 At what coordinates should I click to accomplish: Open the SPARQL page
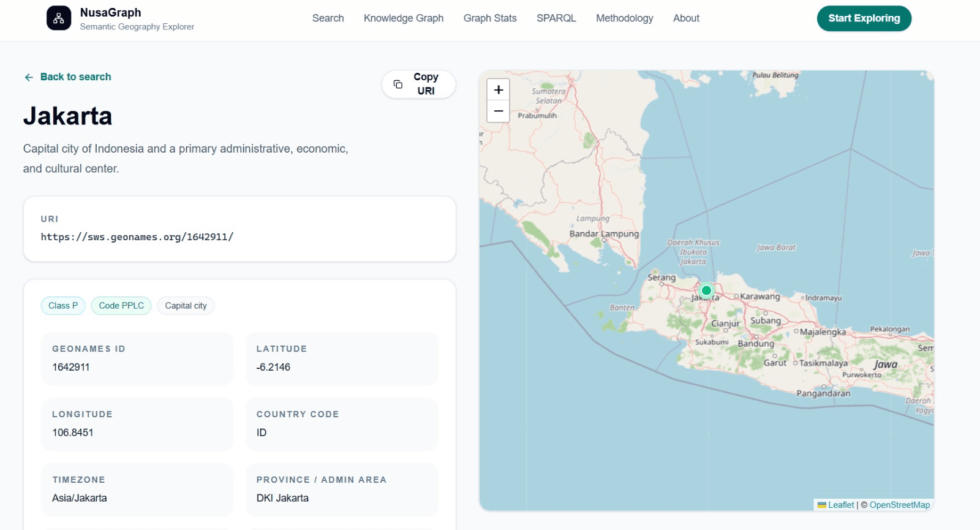pos(556,18)
